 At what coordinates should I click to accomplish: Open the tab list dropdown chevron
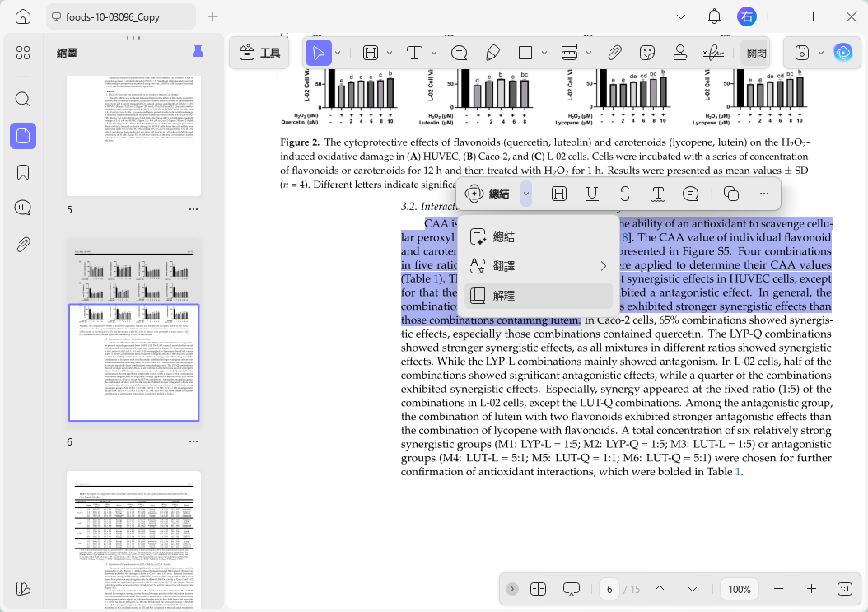click(681, 17)
